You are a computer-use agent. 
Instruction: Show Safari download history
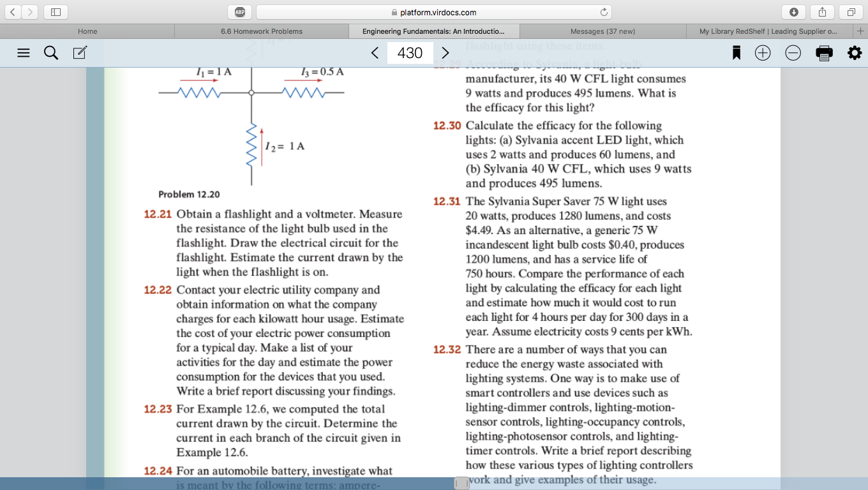[x=793, y=11]
